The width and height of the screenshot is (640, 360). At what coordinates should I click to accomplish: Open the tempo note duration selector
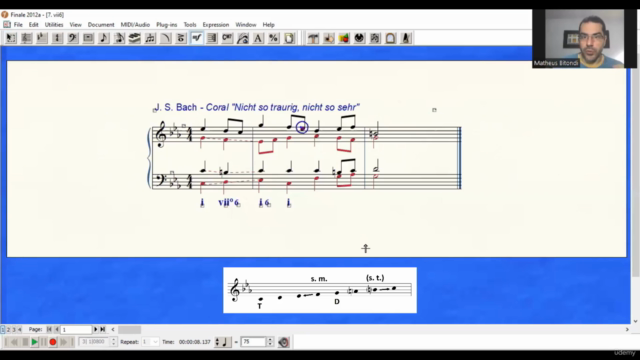[x=222, y=342]
